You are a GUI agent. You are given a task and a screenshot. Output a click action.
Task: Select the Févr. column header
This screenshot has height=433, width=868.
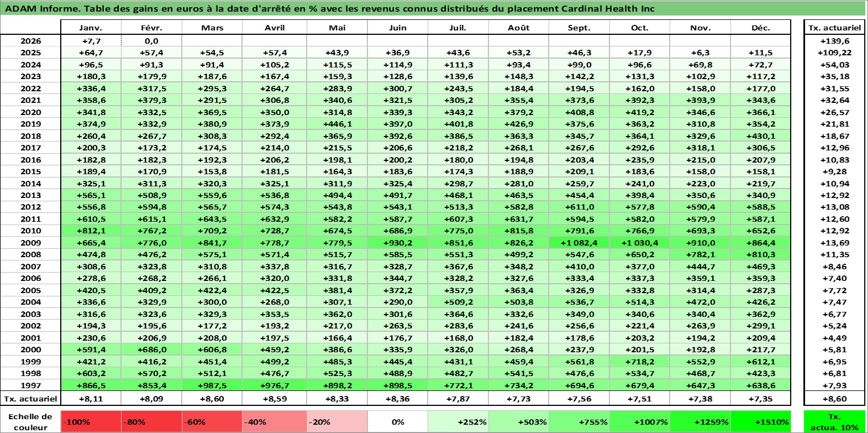[151, 28]
